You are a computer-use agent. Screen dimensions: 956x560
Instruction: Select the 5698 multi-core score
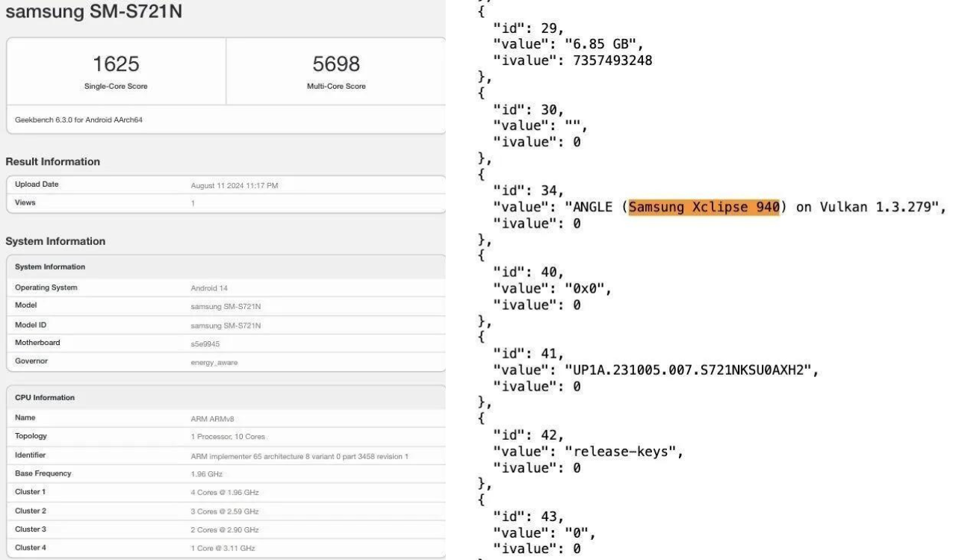point(335,64)
